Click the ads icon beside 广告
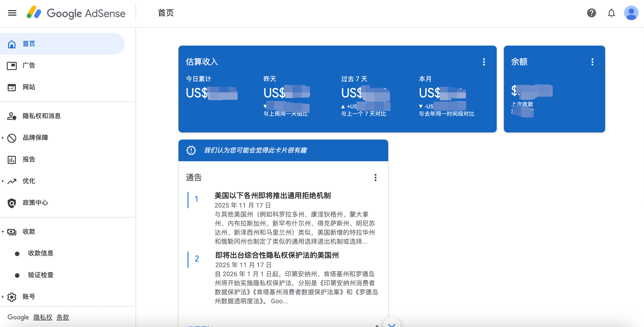 tap(12, 66)
